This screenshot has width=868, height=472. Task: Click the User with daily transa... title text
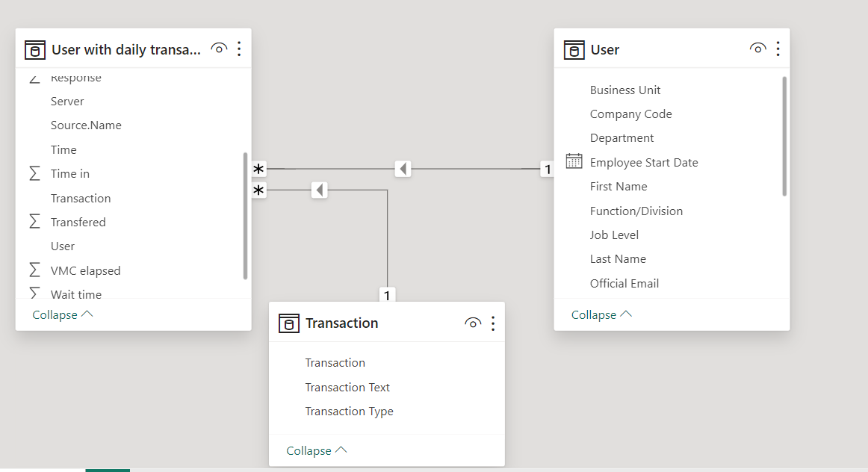(126, 50)
